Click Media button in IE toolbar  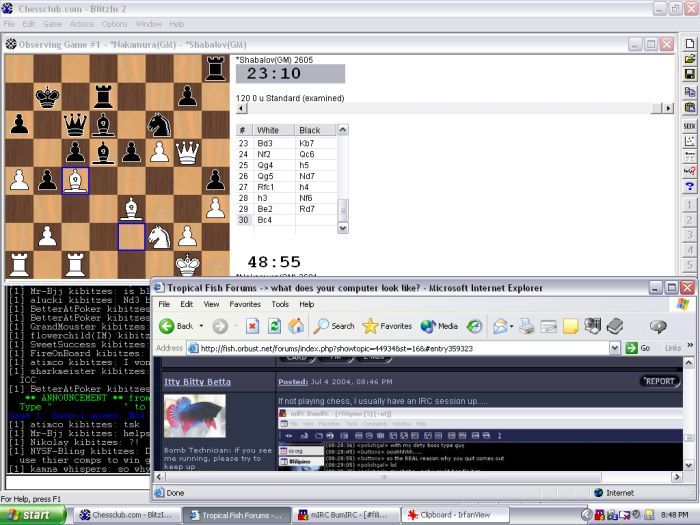[439, 326]
